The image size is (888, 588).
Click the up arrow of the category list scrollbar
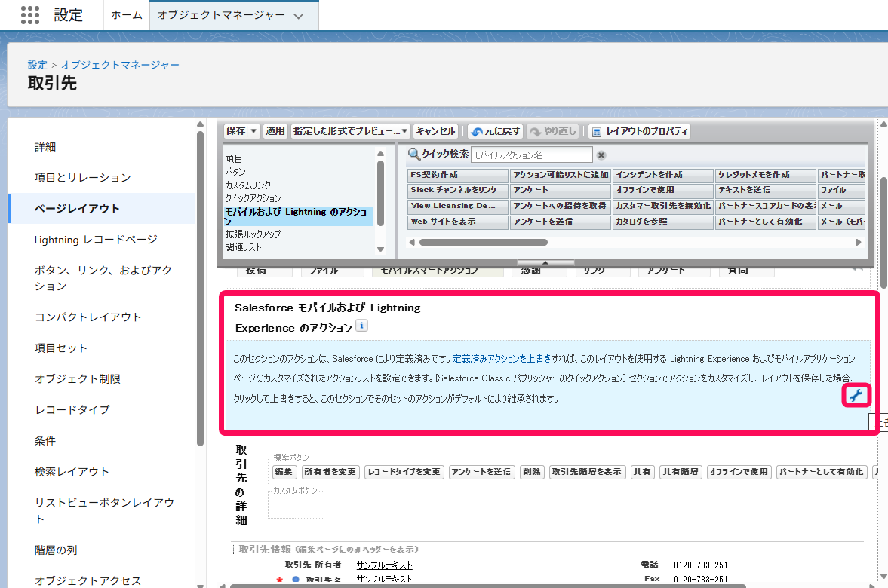pos(380,153)
